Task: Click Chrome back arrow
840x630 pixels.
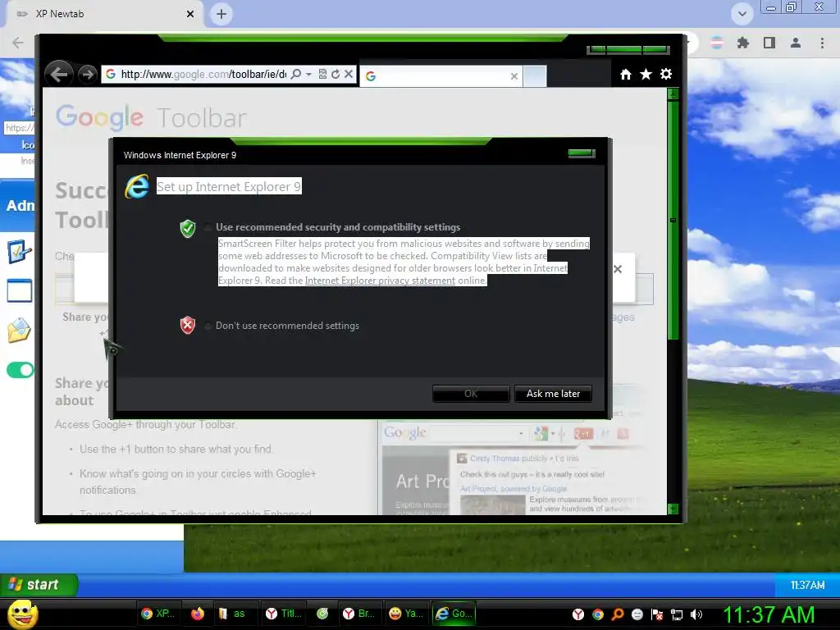Action: point(18,43)
